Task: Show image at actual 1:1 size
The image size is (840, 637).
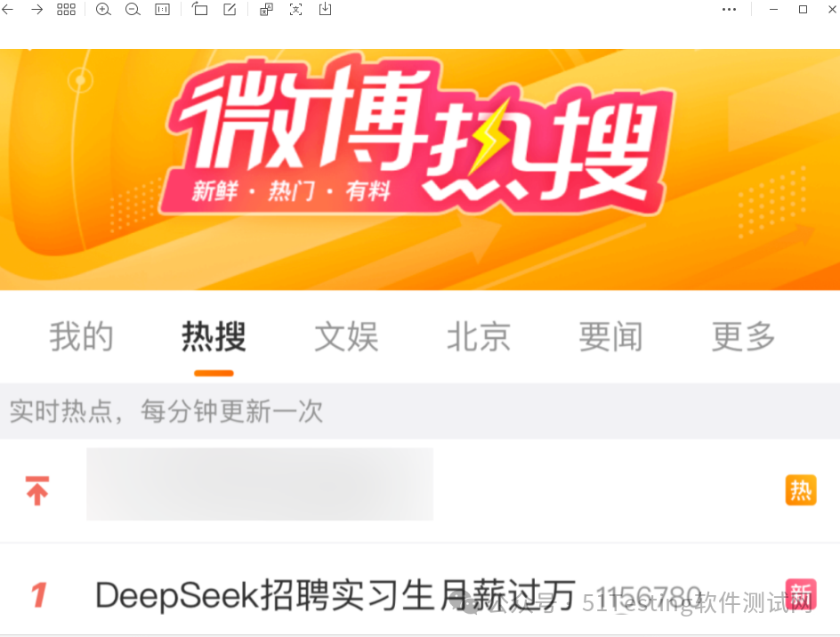Action: click(x=162, y=9)
